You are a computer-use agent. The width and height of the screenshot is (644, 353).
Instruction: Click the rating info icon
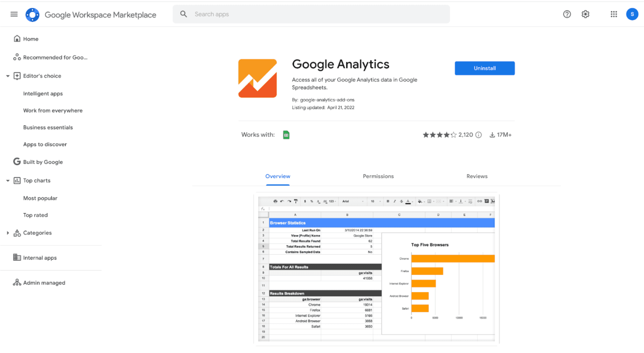[x=478, y=135]
